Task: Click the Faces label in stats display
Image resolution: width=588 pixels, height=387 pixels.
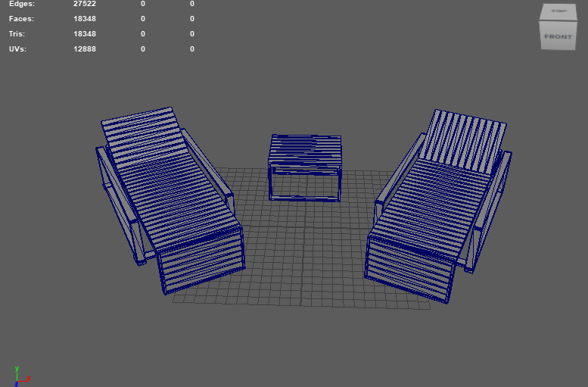Action: click(x=21, y=19)
